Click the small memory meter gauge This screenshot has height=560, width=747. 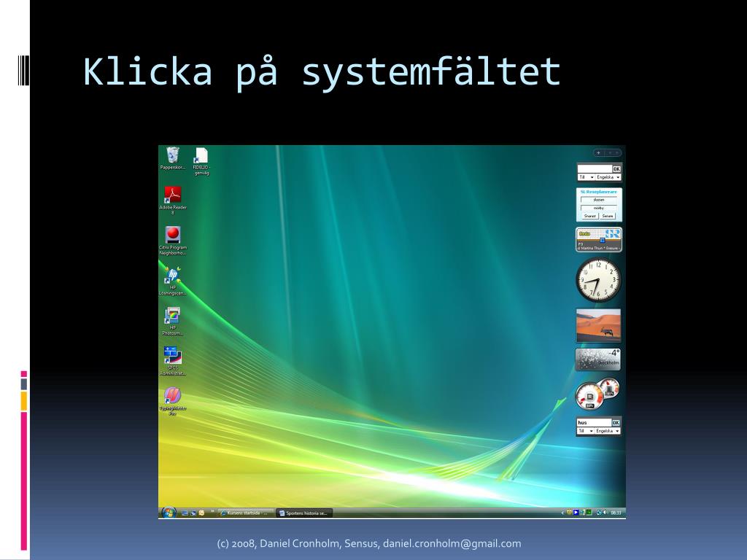pos(609,388)
